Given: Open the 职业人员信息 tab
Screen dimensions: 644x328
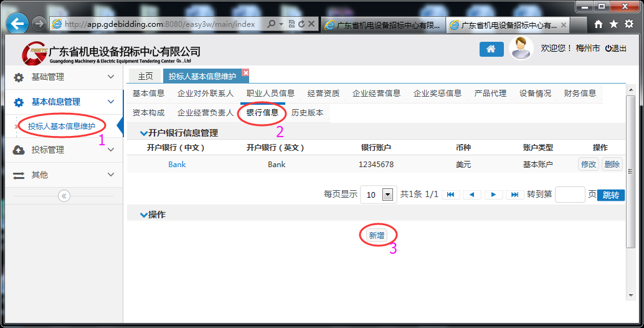Looking at the screenshot, I should click(271, 94).
